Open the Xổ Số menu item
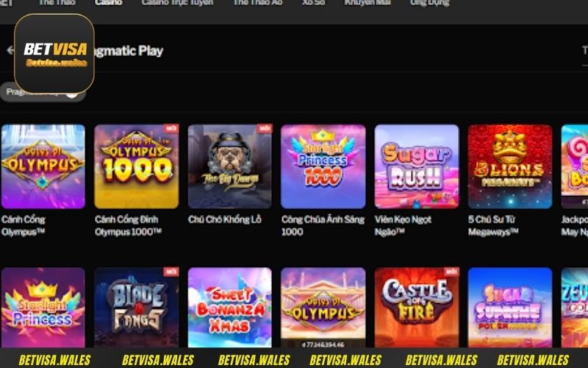 point(314,3)
